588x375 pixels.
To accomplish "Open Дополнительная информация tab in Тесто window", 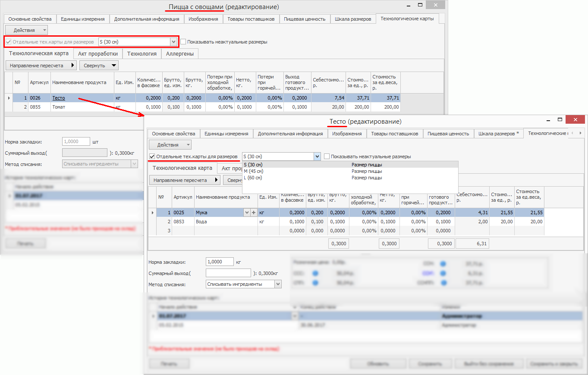I will [290, 134].
